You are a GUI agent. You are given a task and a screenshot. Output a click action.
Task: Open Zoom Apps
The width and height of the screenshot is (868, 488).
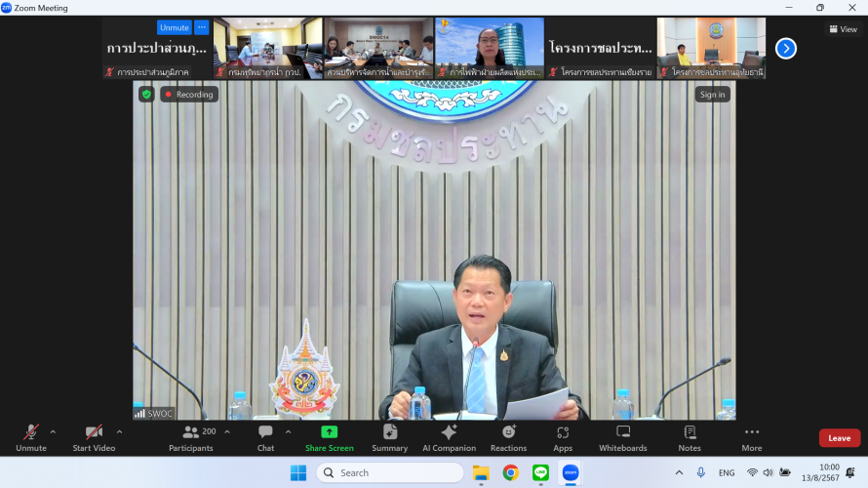(563, 437)
